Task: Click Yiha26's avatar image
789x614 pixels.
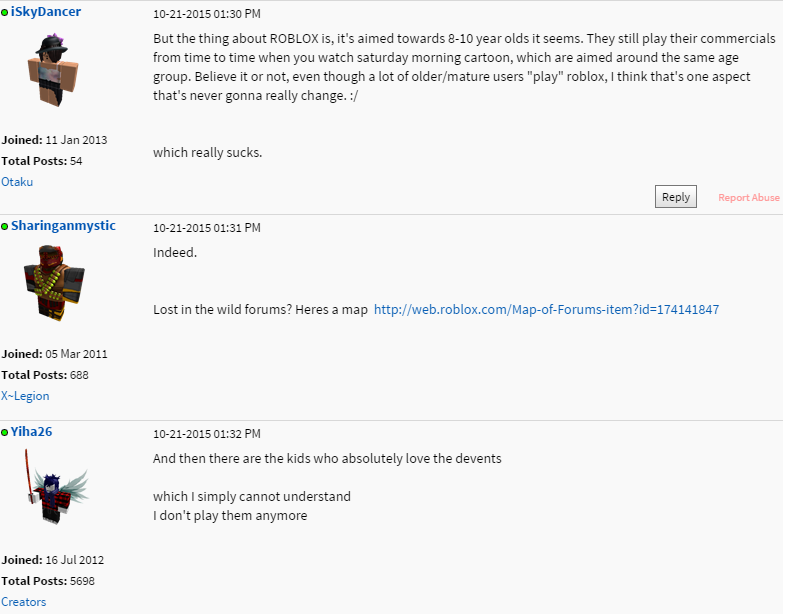Action: pos(56,487)
